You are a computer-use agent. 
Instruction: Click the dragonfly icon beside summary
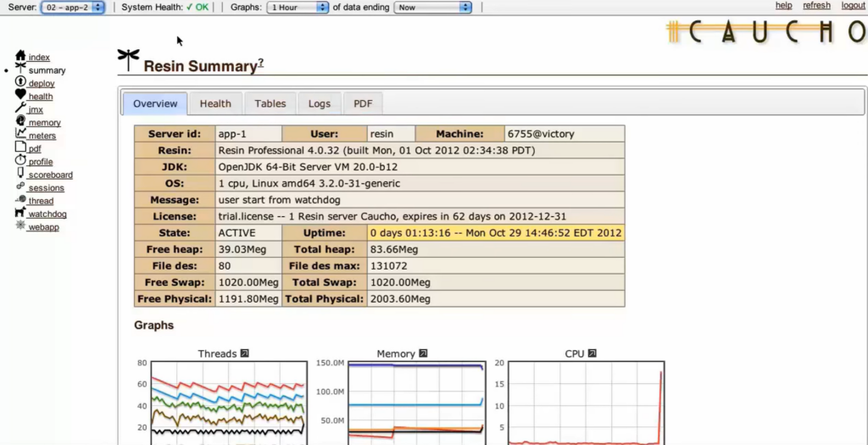coord(20,68)
